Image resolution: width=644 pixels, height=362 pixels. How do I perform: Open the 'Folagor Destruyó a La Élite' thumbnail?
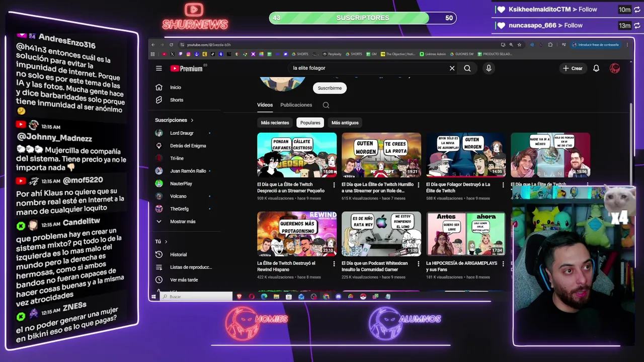[466, 155]
